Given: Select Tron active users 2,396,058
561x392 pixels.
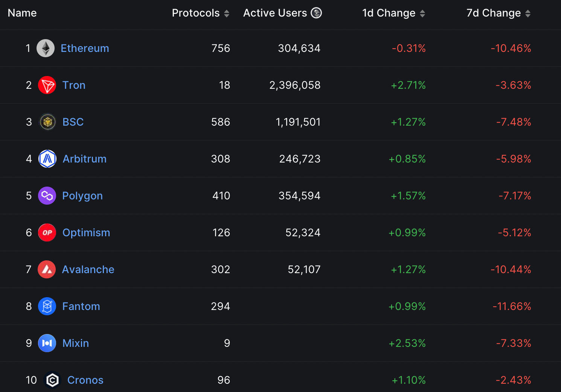Looking at the screenshot, I should [x=295, y=85].
